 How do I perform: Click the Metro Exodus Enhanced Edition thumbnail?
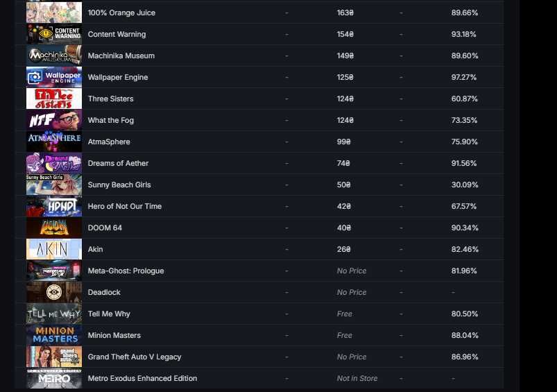click(54, 378)
